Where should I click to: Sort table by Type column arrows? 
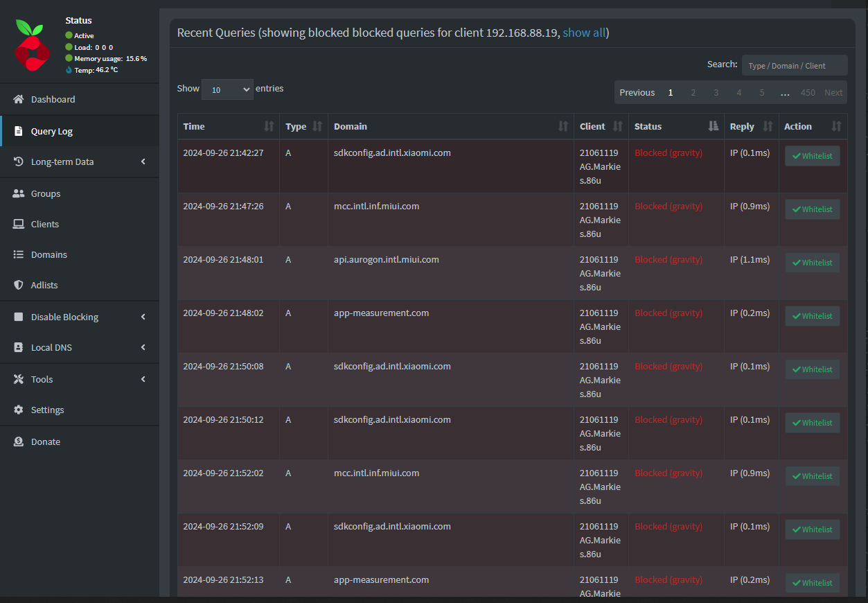(317, 126)
